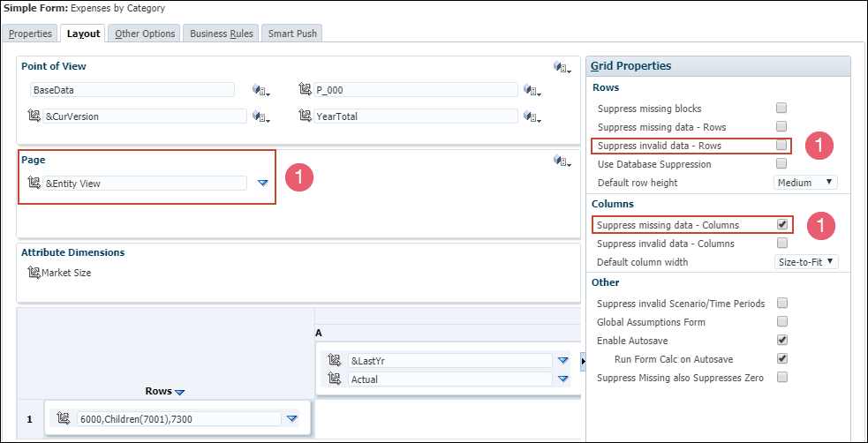The image size is (868, 443).
Task: Toggle Suppress missing blocks checkbox
Action: click(781, 108)
